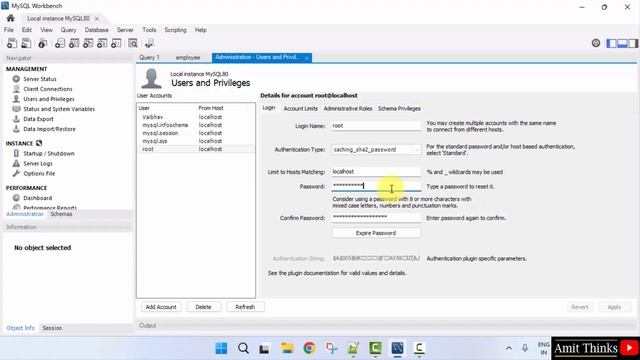The width and height of the screenshot is (640, 360).
Task: Select the Vaibhav user account row
Action: tap(196, 117)
